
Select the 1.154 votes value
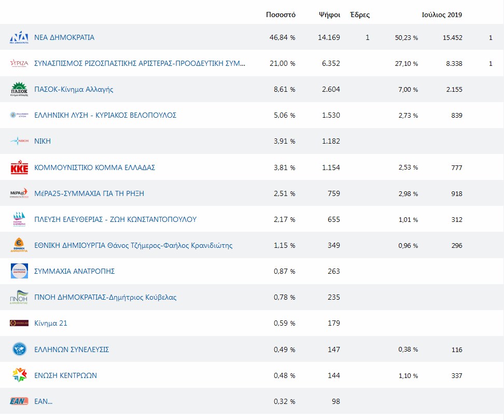click(x=331, y=168)
